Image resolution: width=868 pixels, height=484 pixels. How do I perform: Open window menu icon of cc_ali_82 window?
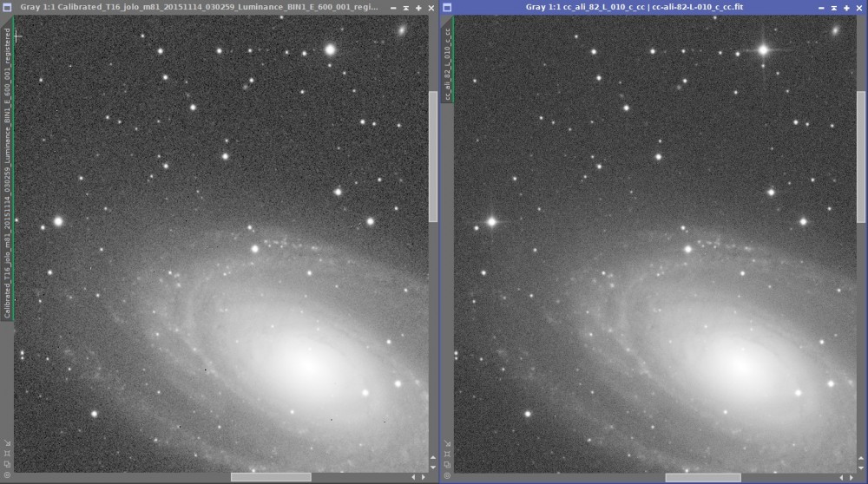point(447,8)
